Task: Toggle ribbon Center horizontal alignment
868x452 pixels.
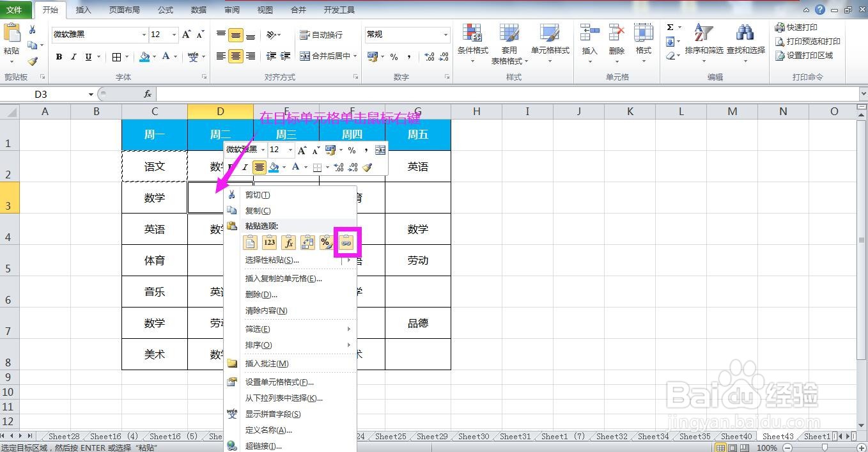Action: [236, 56]
